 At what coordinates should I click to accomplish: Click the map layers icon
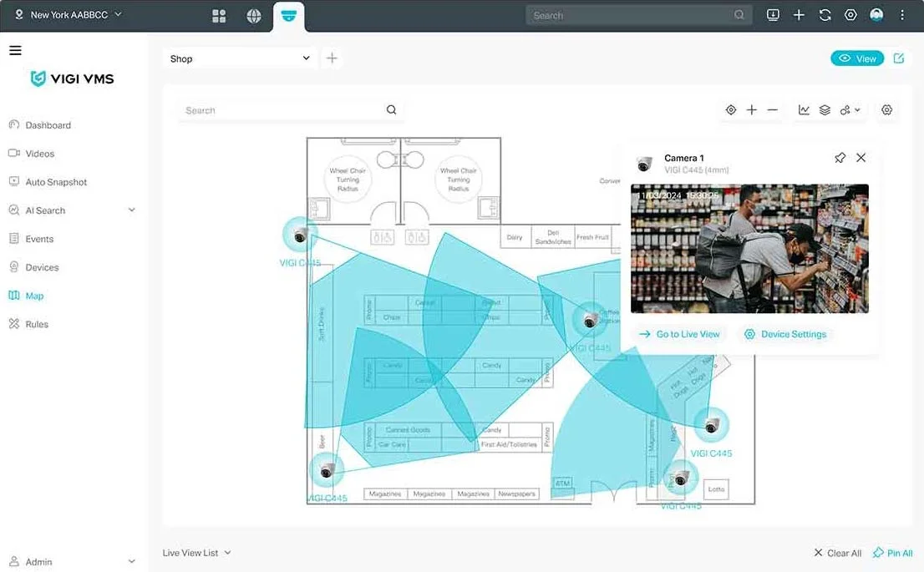click(825, 110)
